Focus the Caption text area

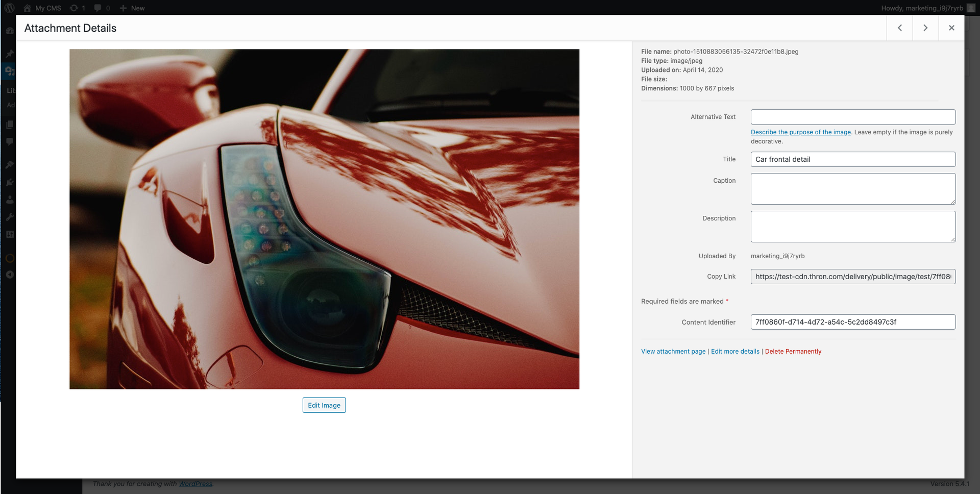click(x=853, y=189)
